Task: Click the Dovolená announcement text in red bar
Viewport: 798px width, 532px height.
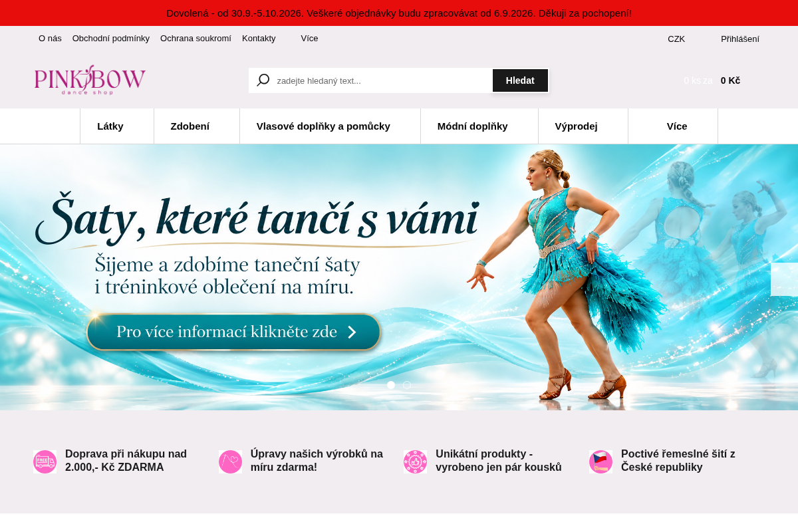Action: (399, 13)
